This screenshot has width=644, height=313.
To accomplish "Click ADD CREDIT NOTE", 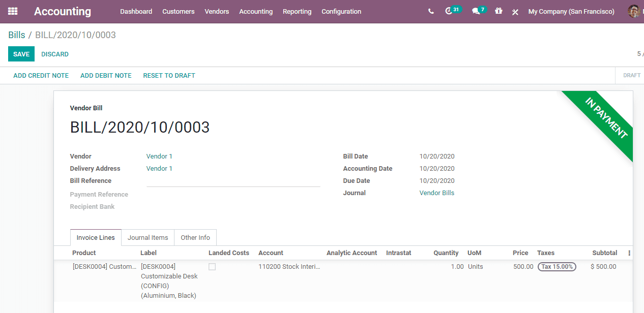I will click(41, 75).
